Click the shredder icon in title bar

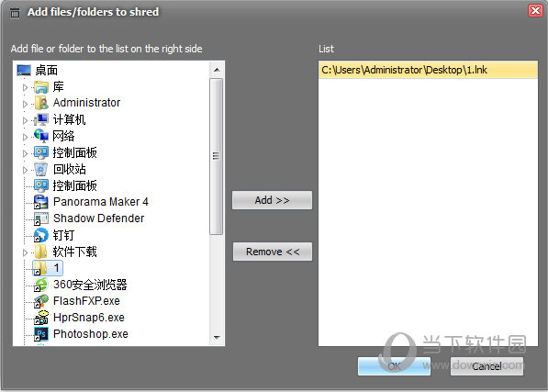[x=15, y=13]
